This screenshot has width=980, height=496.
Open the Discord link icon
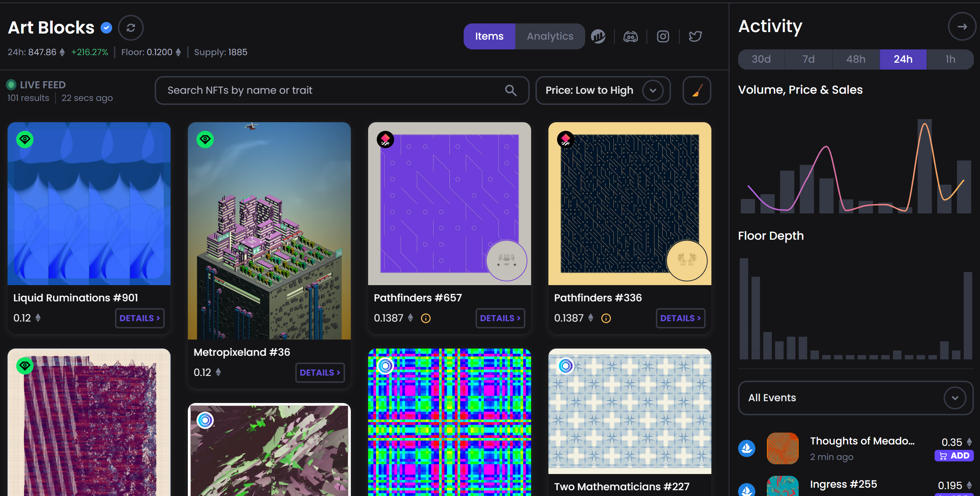coord(630,36)
